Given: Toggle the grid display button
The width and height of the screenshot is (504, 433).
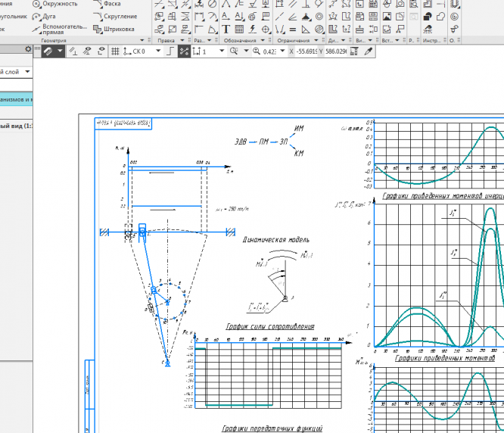Looking at the screenshot, I should [115, 51].
